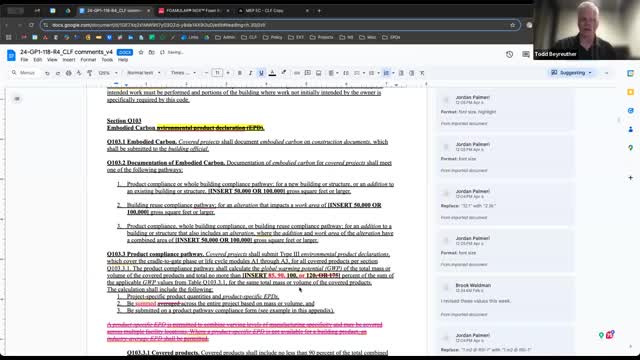
Task: Click the insert link icon
Action: (x=297, y=73)
